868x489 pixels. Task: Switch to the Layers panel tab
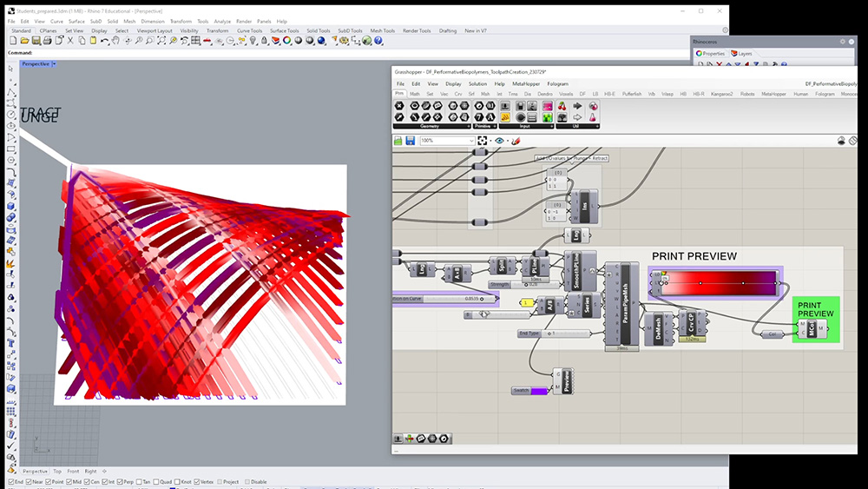[x=742, y=53]
